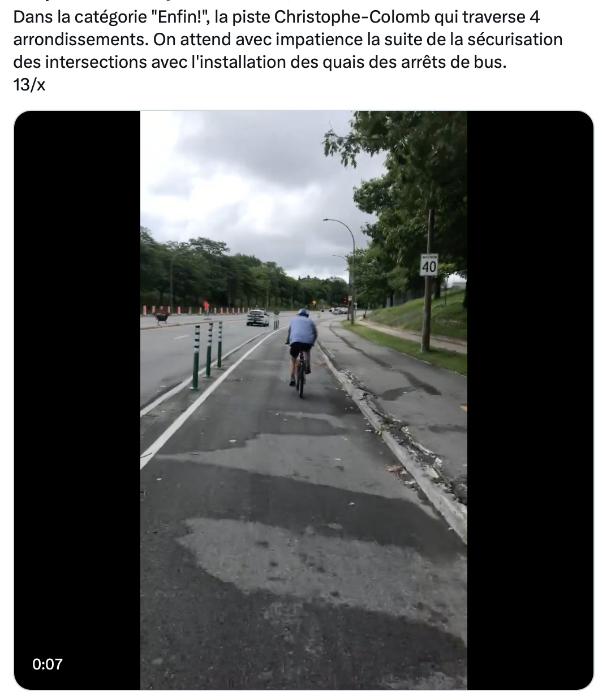Image resolution: width=611 pixels, height=700 pixels.
Task: Click the right black letterbox bar
Action: pyautogui.click(x=530, y=400)
